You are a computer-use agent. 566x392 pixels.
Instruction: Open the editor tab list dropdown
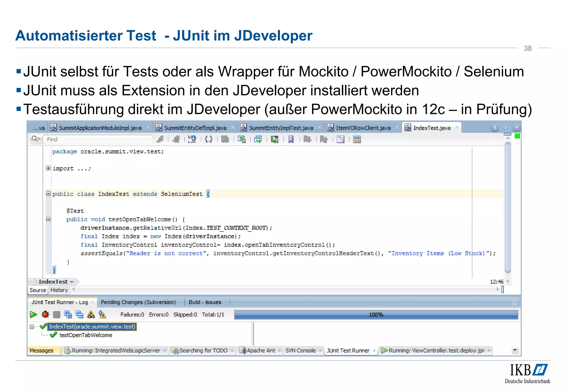(517, 128)
